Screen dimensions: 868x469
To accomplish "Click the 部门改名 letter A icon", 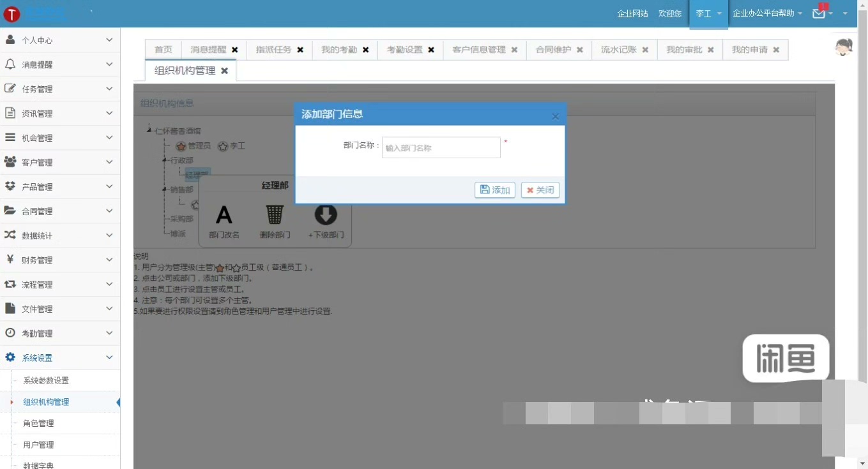I will coord(224,214).
